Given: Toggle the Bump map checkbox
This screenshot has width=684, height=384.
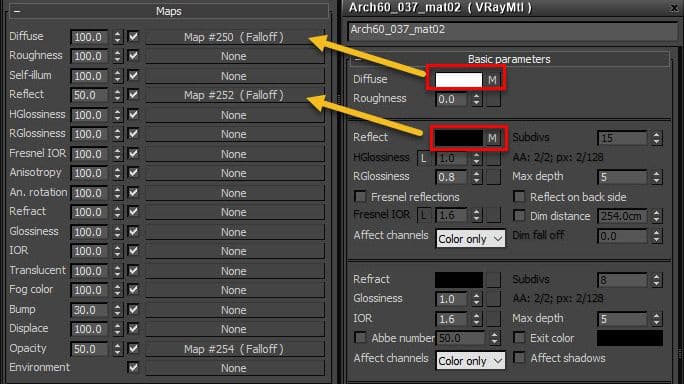Looking at the screenshot, I should click(x=133, y=310).
